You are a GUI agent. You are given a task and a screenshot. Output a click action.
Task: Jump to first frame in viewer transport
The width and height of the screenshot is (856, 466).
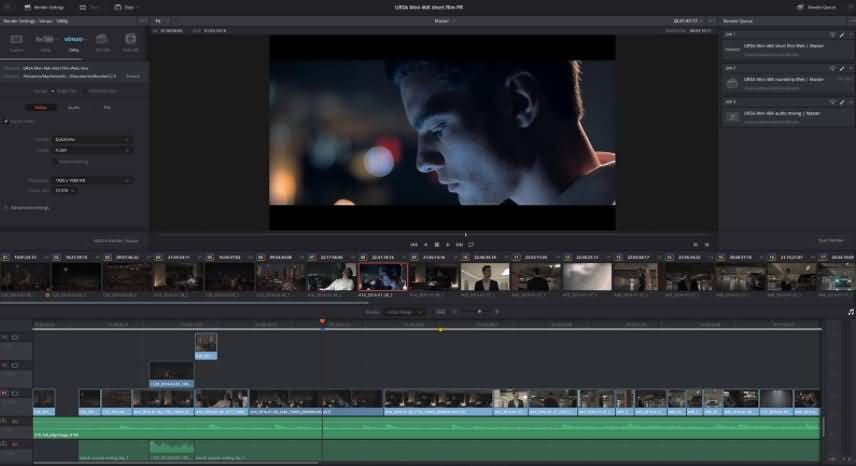(x=414, y=245)
